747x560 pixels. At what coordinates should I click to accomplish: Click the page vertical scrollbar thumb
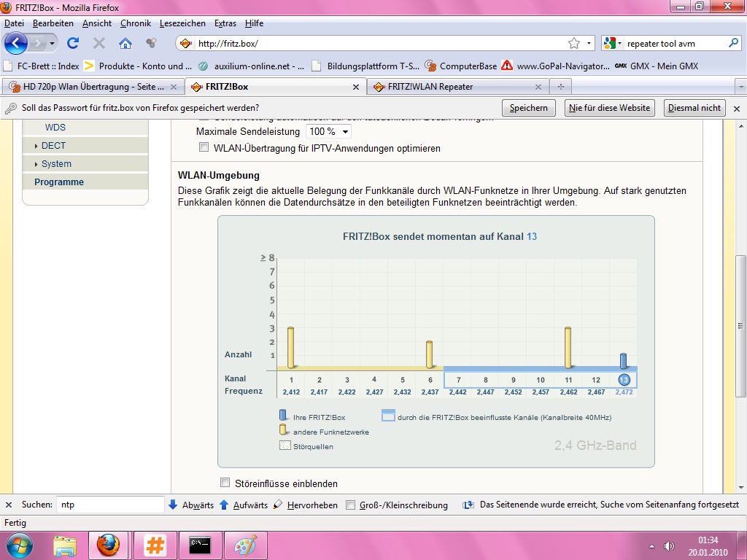(x=740, y=326)
